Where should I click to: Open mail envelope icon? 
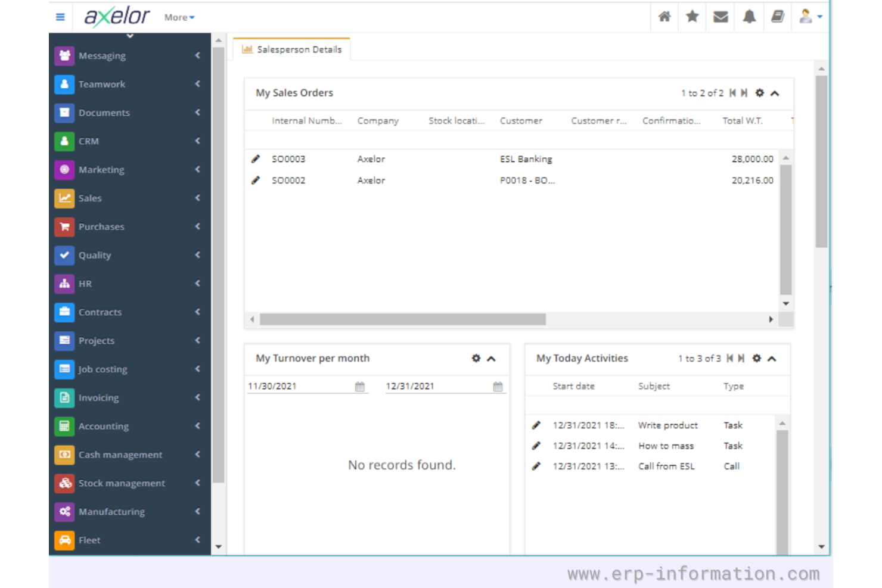pyautogui.click(x=720, y=17)
